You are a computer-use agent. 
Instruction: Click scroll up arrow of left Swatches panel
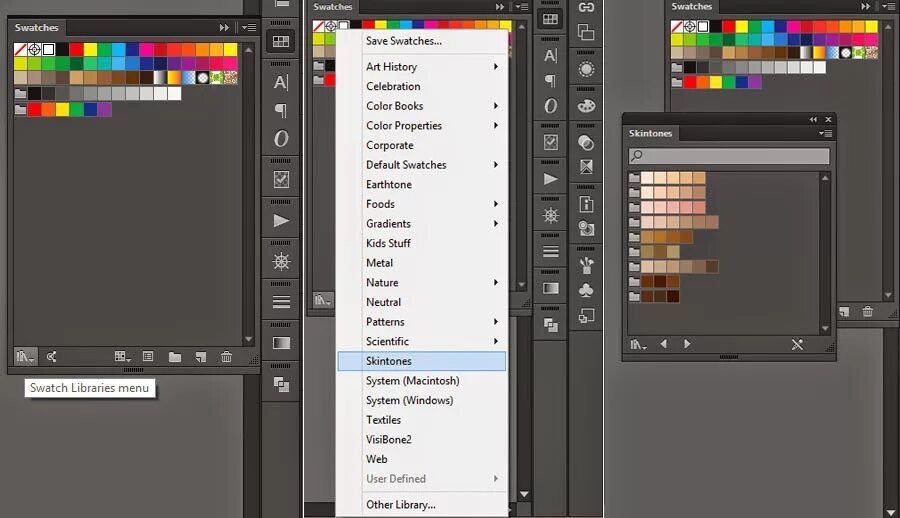(x=249, y=50)
